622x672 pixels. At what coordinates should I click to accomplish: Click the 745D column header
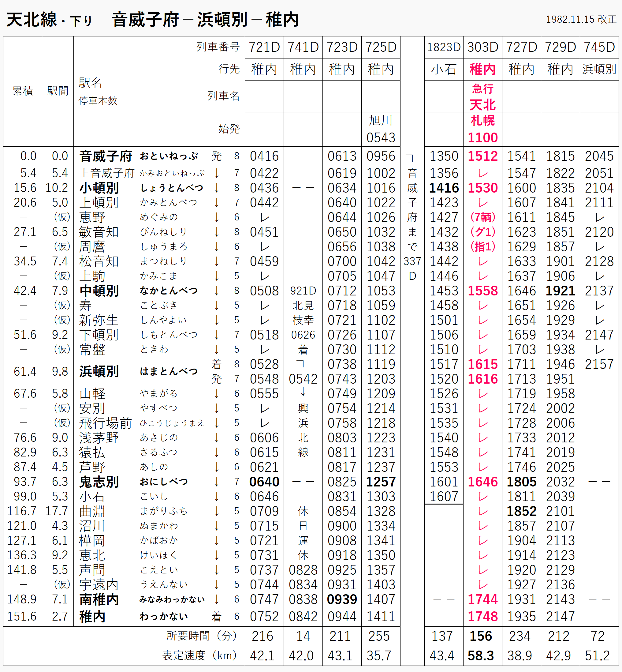599,47
